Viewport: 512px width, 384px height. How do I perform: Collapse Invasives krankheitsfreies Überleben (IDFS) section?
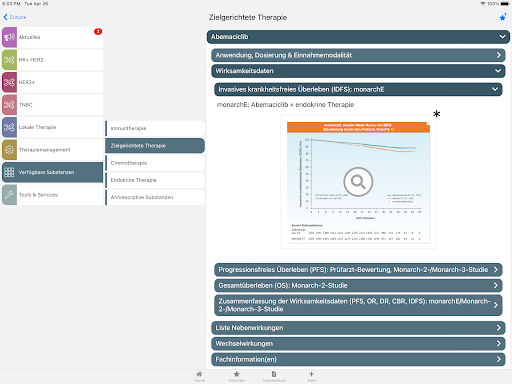point(358,89)
